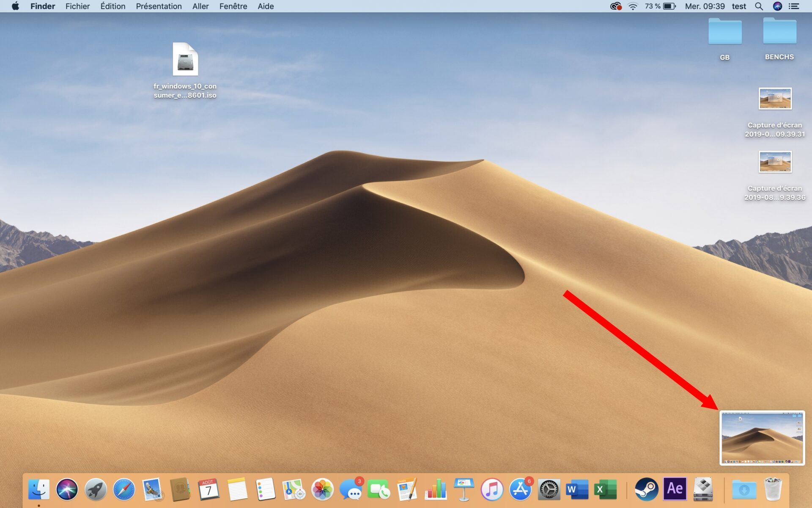Open the test user account menu
This screenshot has width=812, height=508.
pos(739,6)
